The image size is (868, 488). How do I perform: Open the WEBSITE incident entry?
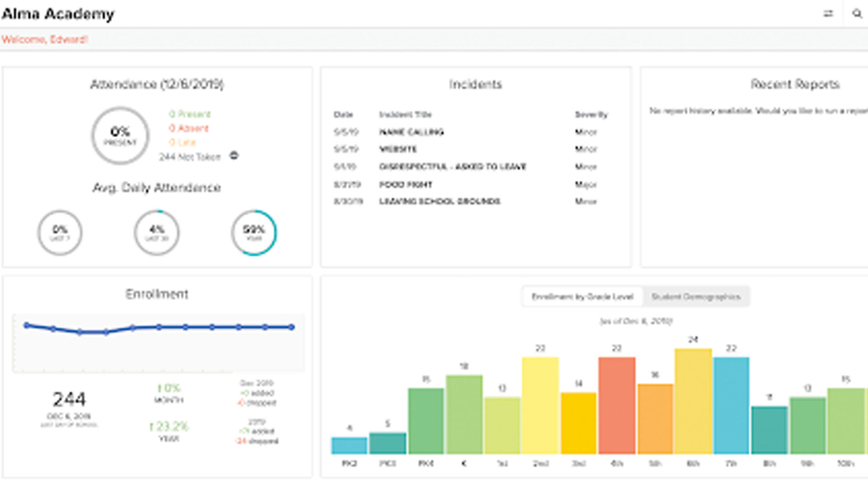(x=398, y=149)
